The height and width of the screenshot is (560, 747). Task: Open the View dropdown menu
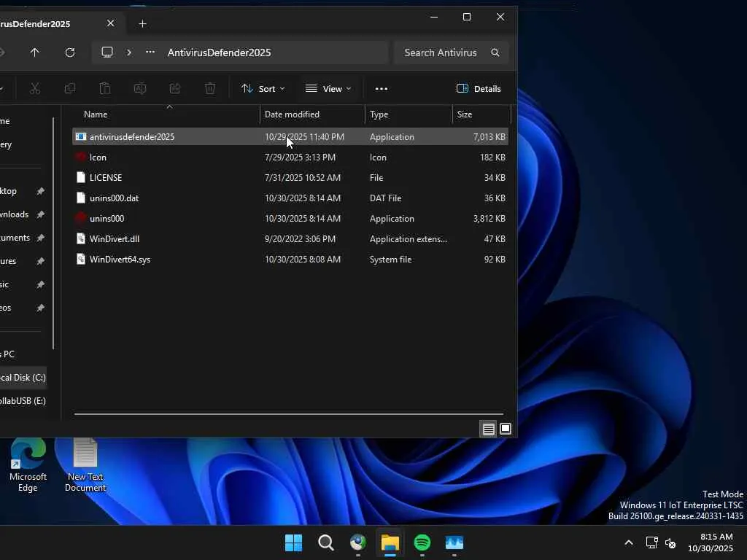328,88
